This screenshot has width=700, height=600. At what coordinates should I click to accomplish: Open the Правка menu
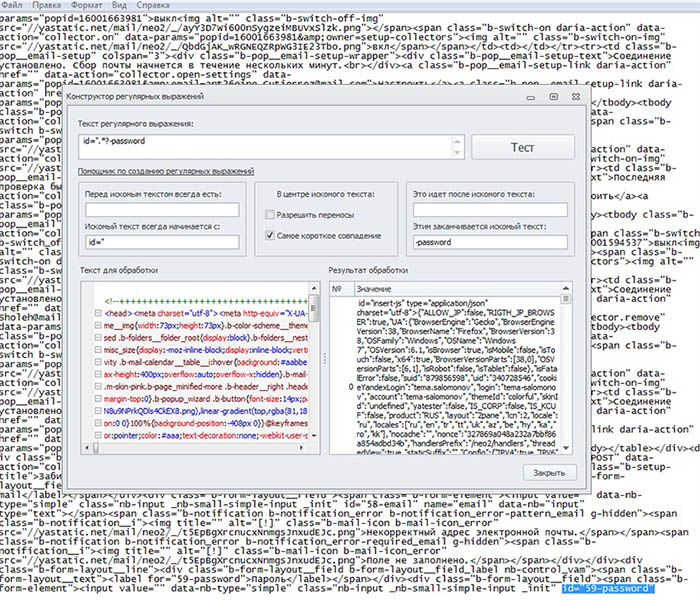tap(47, 5)
